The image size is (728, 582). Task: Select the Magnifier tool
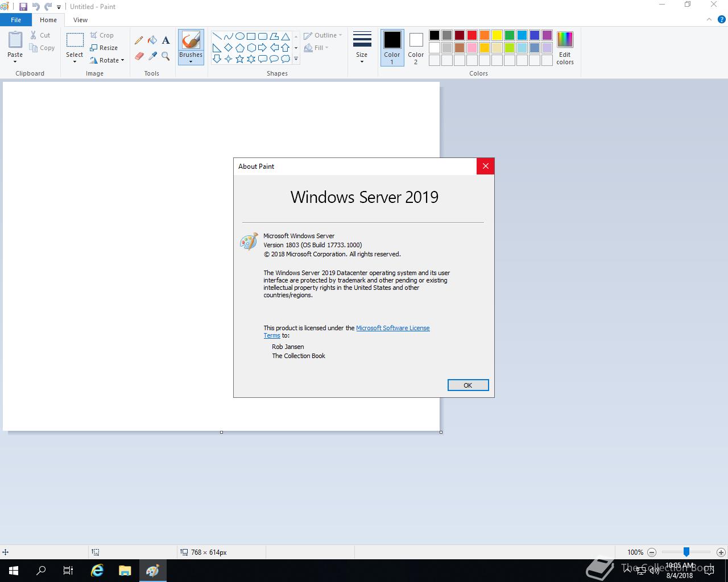[x=166, y=56]
